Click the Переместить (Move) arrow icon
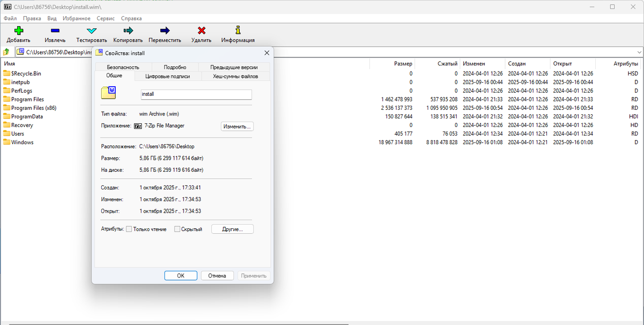644x325 pixels. point(165,31)
